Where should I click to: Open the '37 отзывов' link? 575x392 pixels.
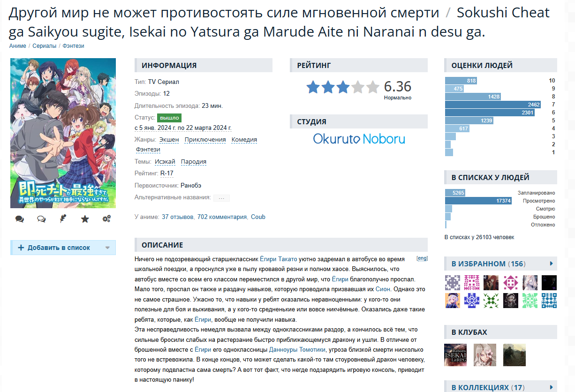(178, 217)
